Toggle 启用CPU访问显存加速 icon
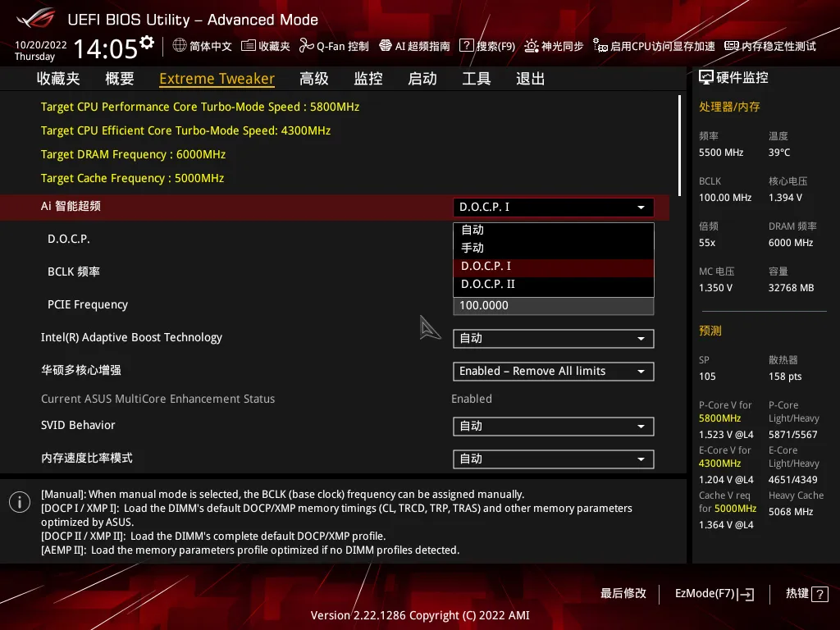 pyautogui.click(x=600, y=46)
